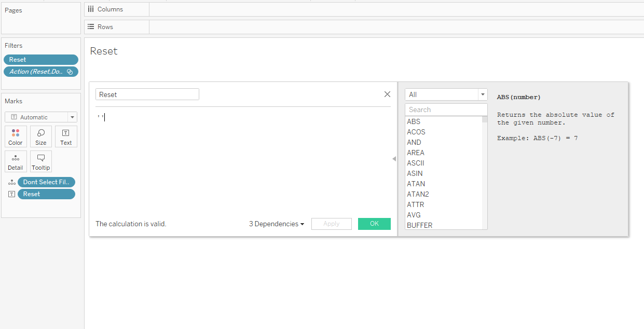This screenshot has height=329, width=644.
Task: Collapse the function list with side arrow
Action: point(394,159)
